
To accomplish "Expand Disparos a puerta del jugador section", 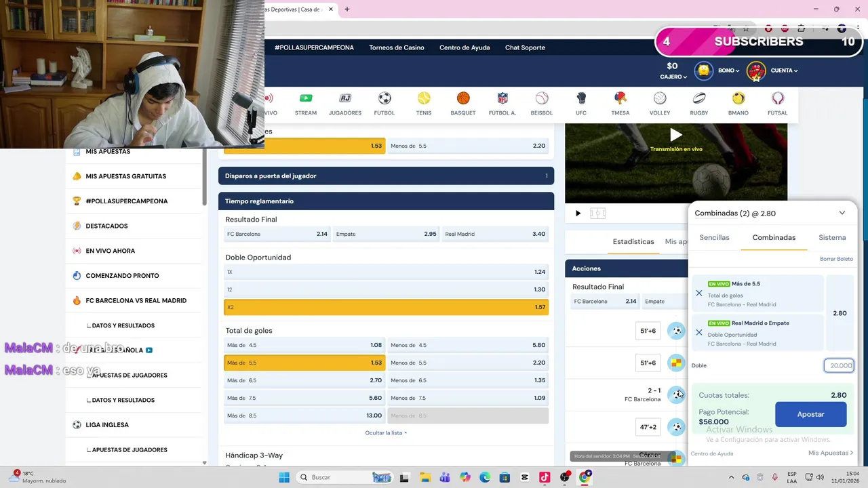I will tap(386, 176).
